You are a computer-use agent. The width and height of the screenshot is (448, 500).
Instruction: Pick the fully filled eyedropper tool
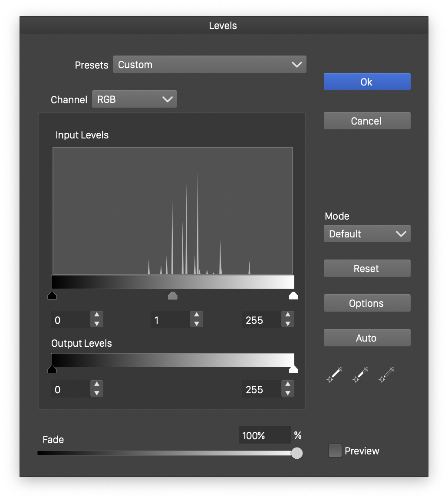pos(335,375)
